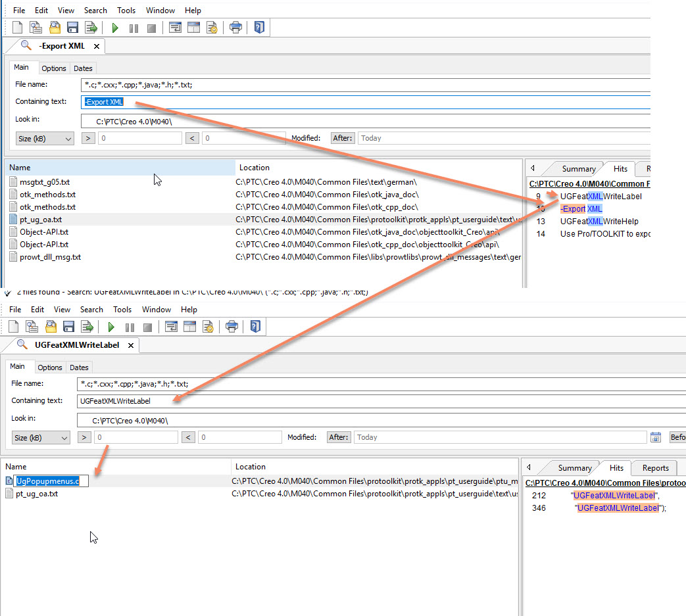Open Size (kB) dropdown in UGFeatXMLWriteLabel window
Screen dimensions: 686x616
pyautogui.click(x=41, y=437)
